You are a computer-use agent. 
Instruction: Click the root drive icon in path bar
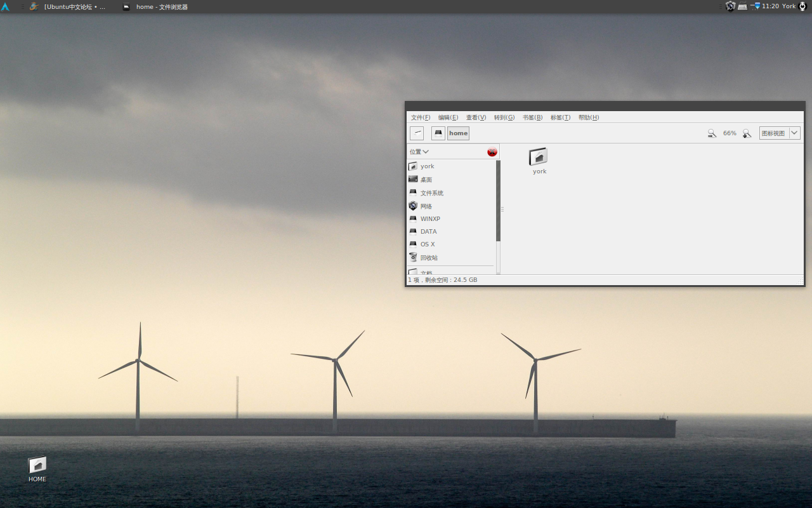point(438,133)
